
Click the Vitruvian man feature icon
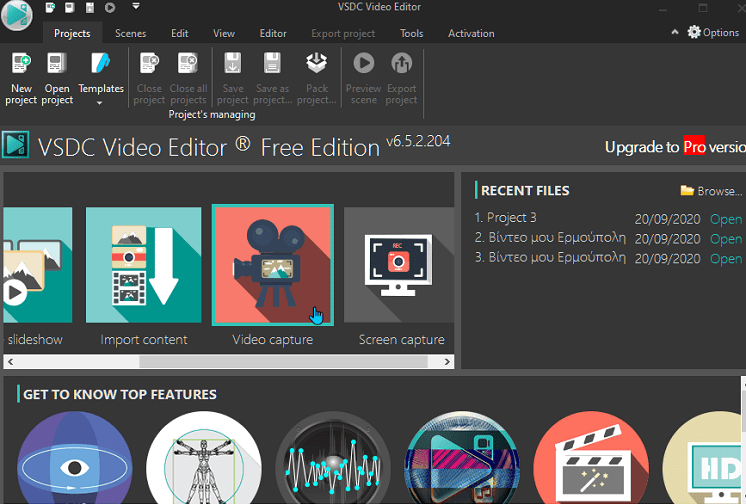point(204,457)
